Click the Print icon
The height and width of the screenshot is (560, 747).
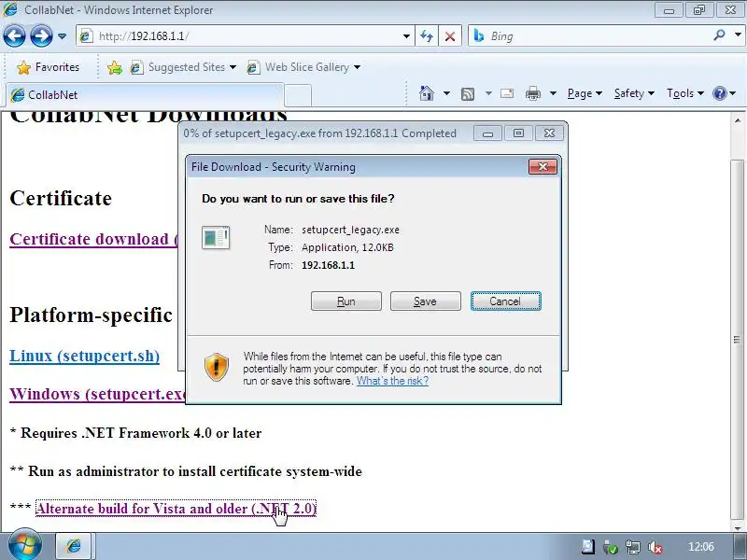532,93
